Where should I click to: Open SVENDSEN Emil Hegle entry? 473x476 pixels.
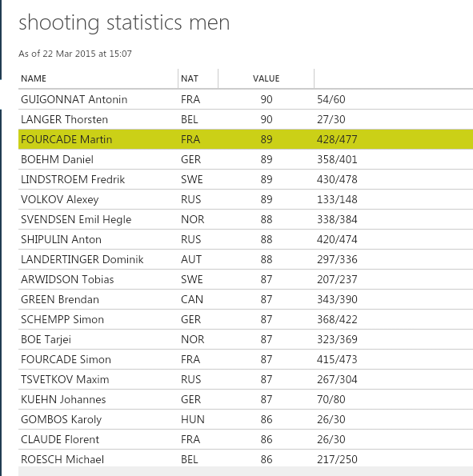coord(246,219)
